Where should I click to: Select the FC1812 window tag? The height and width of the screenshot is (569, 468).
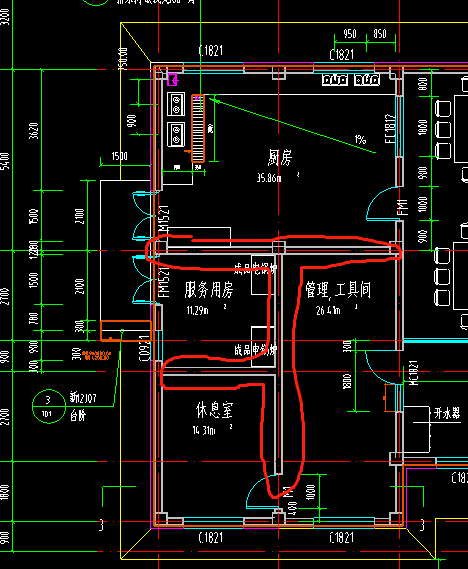click(x=391, y=129)
